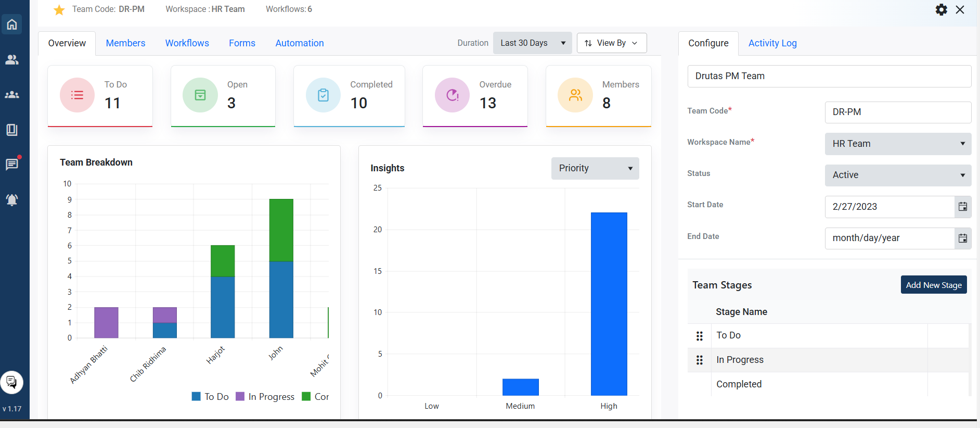Click the Home icon in sidebar

(x=12, y=24)
